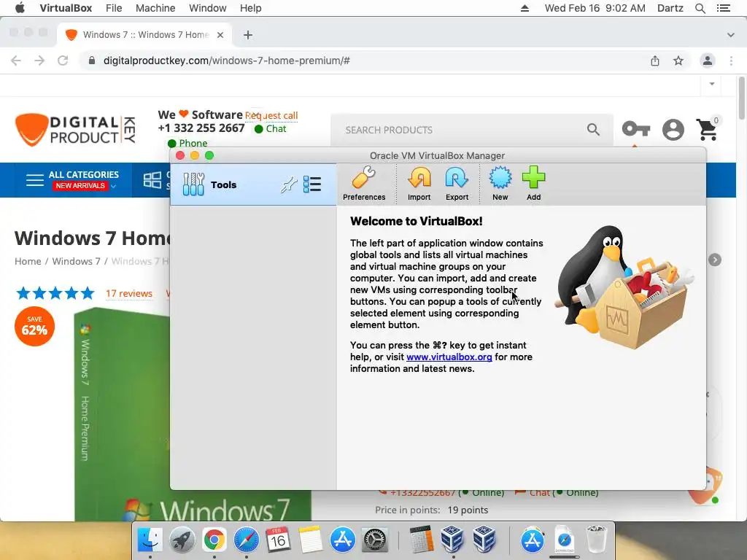Open the Tools list menu icon
Image resolution: width=747 pixels, height=560 pixels.
312,184
